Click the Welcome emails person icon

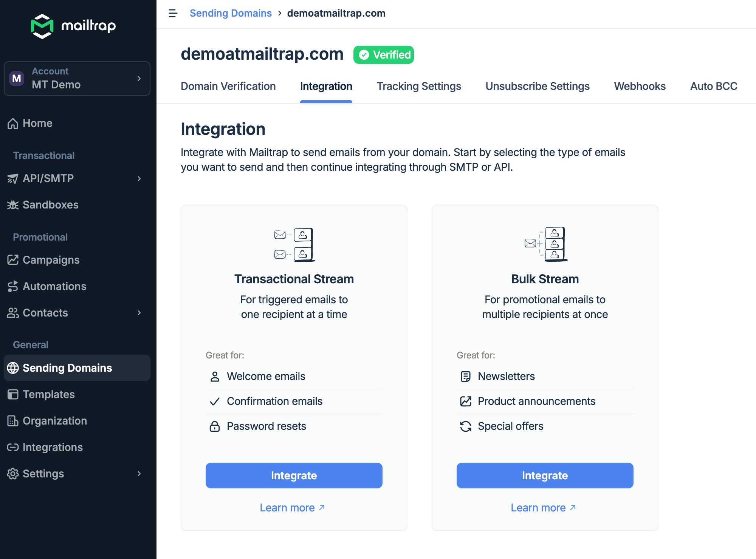[215, 377]
